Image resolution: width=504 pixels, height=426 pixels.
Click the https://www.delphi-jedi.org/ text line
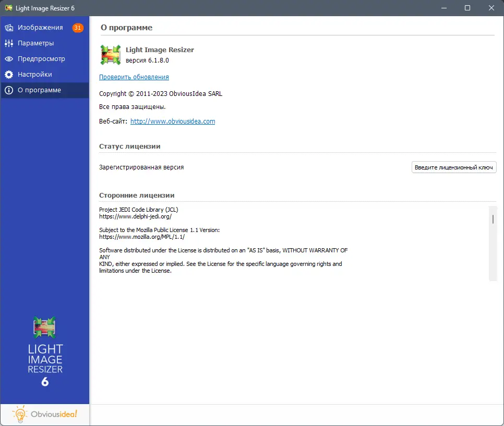[x=135, y=216]
